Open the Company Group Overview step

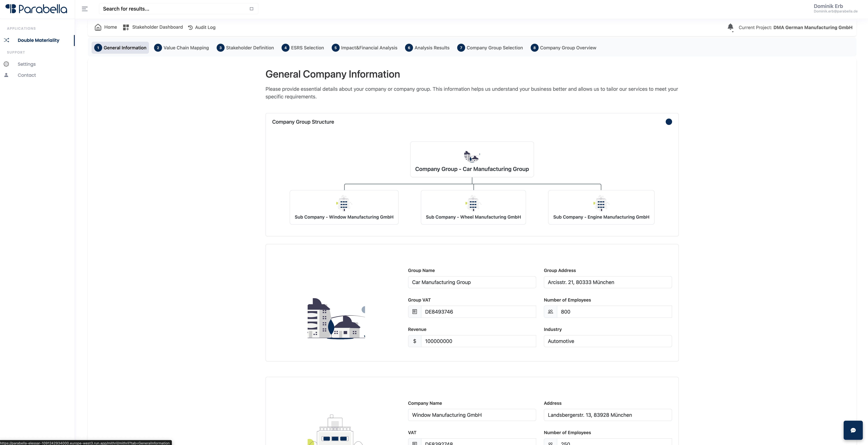[563, 48]
